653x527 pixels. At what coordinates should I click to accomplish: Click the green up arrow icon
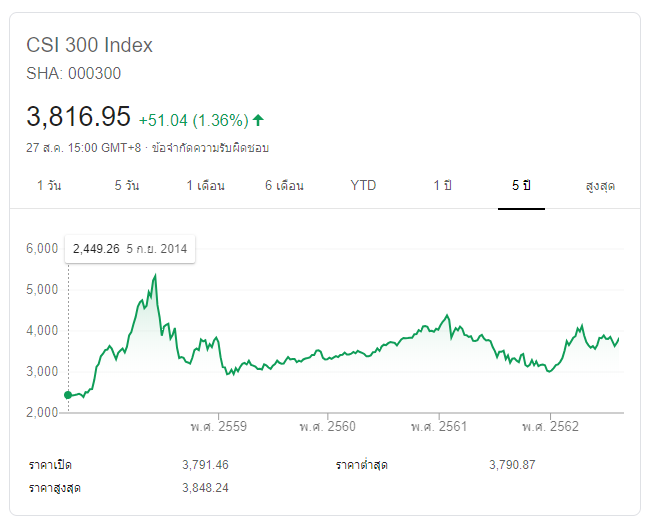click(x=258, y=120)
